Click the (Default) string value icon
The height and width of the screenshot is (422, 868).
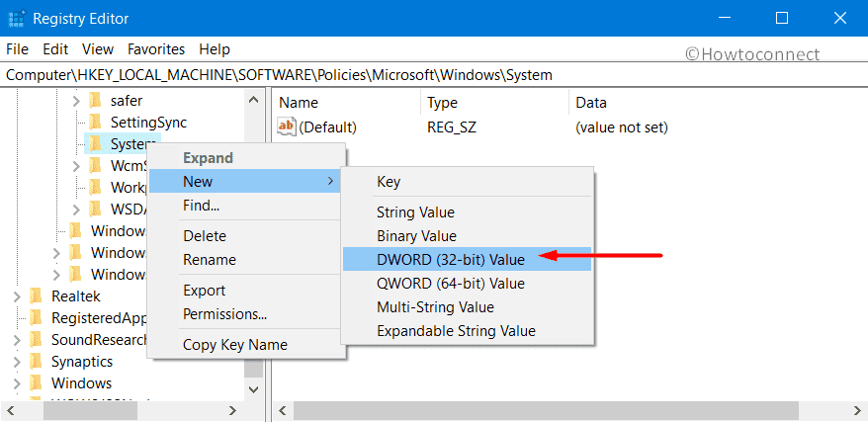click(x=286, y=127)
